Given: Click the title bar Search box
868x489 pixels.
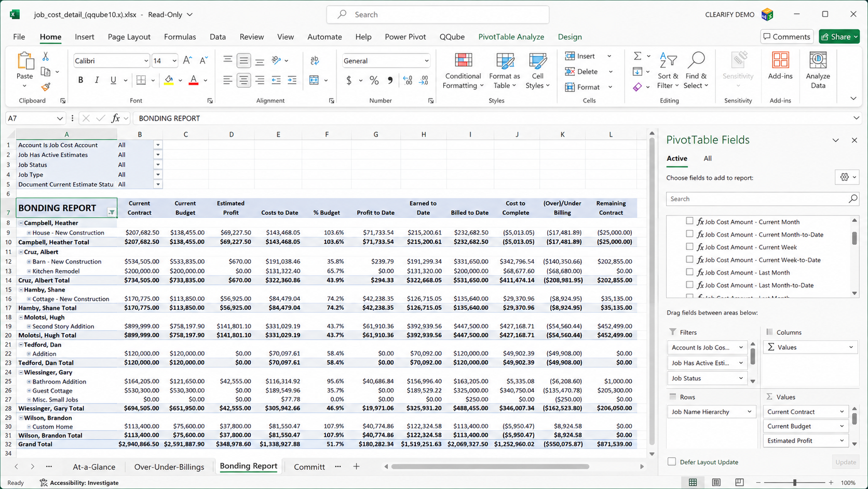Looking at the screenshot, I should 438,15.
